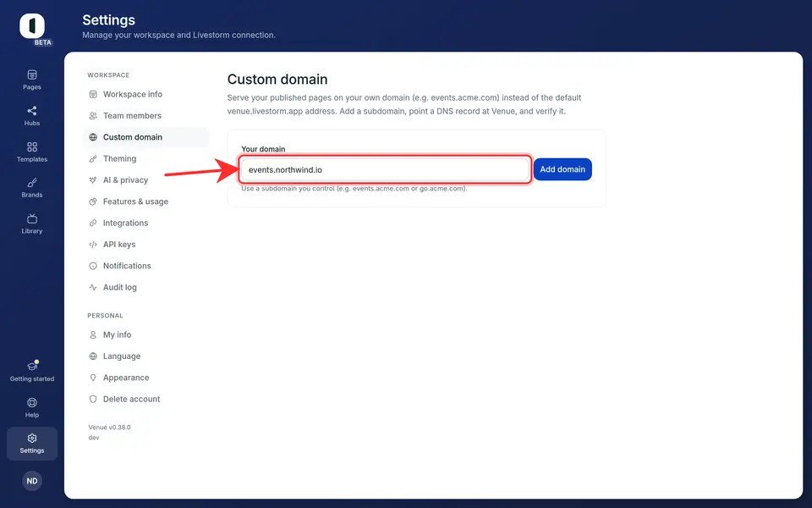The image size is (812, 508).
Task: Click the PERSONAL section label
Action: 105,316
